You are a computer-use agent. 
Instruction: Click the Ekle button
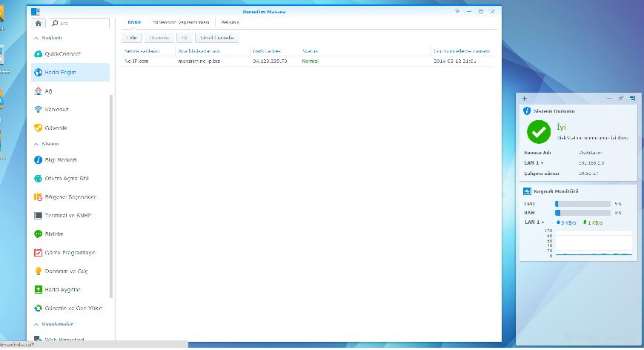pyautogui.click(x=131, y=37)
